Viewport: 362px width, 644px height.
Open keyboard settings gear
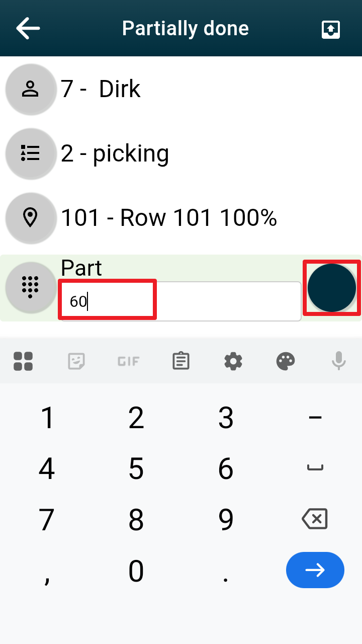click(233, 361)
